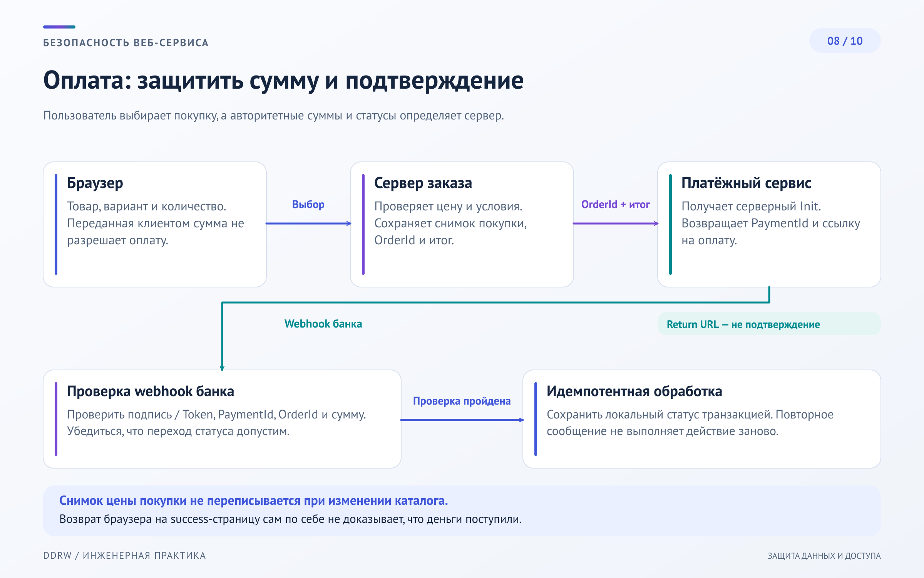
Task: Click the subtitle starting 'Пользователь выбирает покупку'
Action: pyautogui.click(x=274, y=116)
